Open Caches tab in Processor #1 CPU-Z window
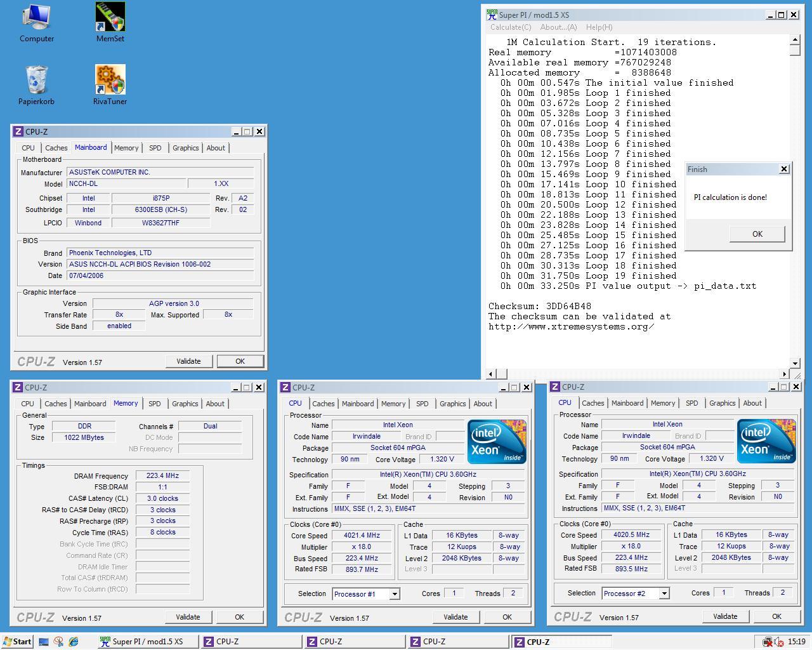812x650 pixels. tap(324, 404)
